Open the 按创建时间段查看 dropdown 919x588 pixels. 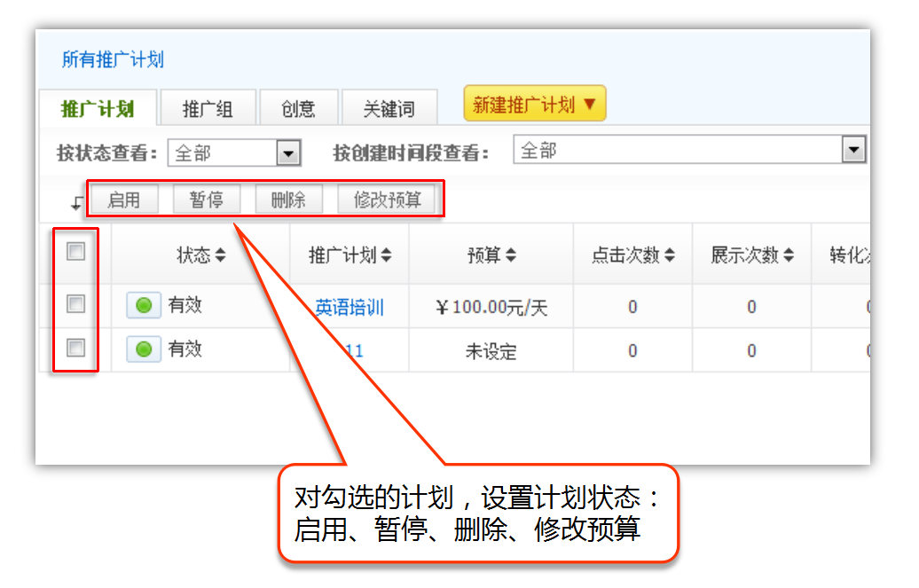(853, 151)
